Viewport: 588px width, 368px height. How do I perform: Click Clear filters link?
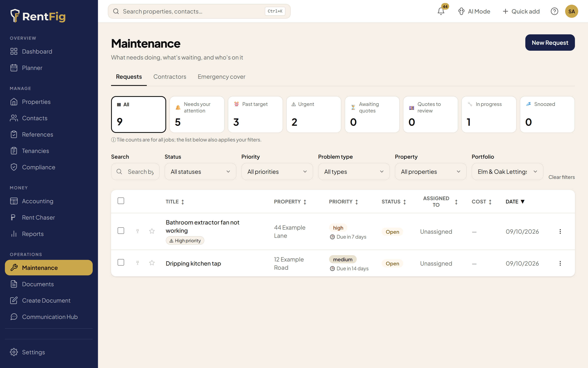(561, 177)
